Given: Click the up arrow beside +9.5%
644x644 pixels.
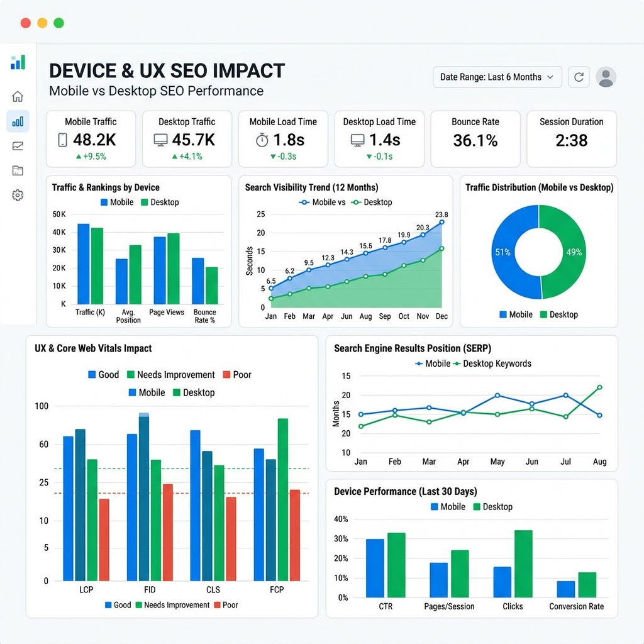Looking at the screenshot, I should coord(79,157).
